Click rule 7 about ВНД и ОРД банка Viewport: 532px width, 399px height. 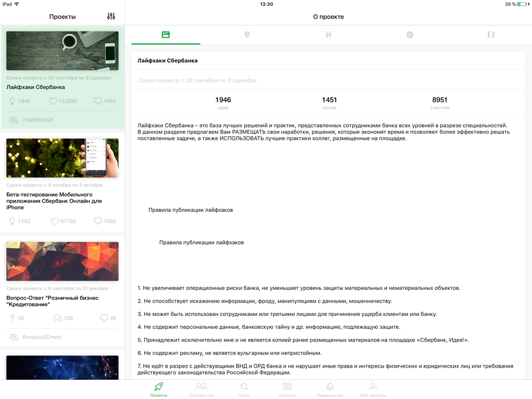coord(326,369)
